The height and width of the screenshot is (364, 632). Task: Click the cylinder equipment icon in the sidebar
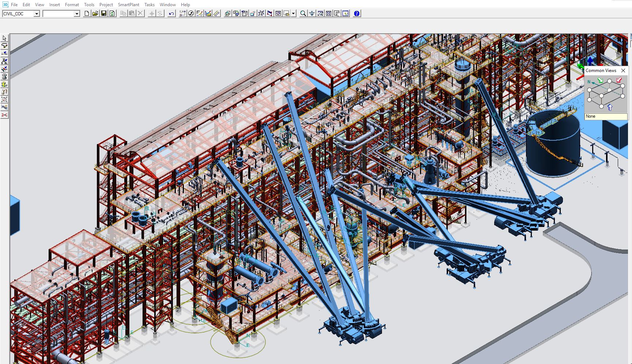[4, 76]
